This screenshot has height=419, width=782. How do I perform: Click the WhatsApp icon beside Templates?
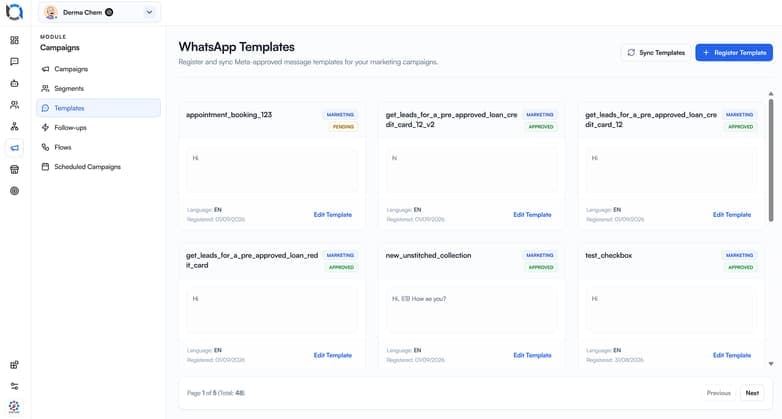[45, 108]
